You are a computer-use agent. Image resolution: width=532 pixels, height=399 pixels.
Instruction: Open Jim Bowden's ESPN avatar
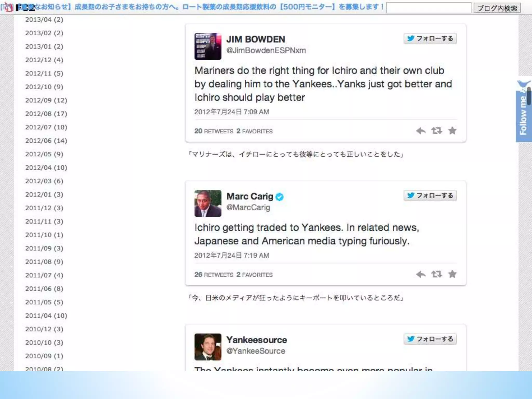[208, 46]
